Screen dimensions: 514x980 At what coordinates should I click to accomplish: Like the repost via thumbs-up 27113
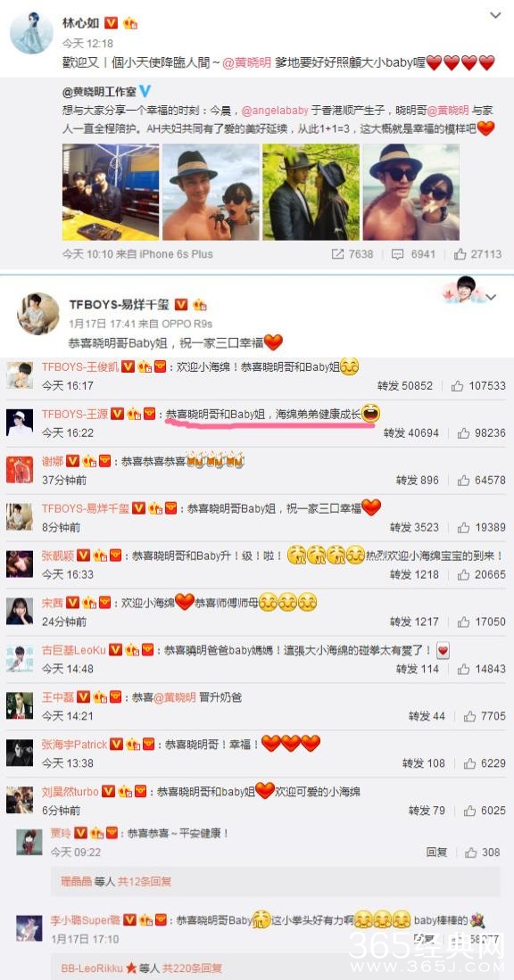pyautogui.click(x=460, y=254)
